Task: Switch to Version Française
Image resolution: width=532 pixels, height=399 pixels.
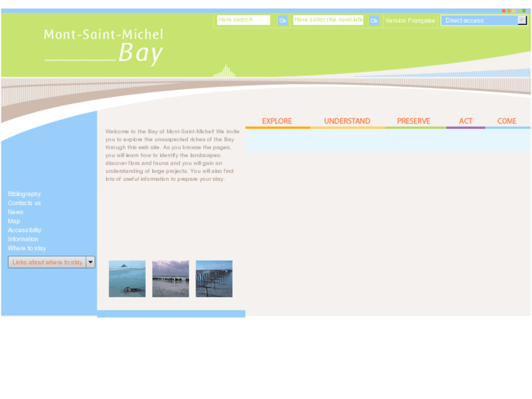Action: pos(410,20)
